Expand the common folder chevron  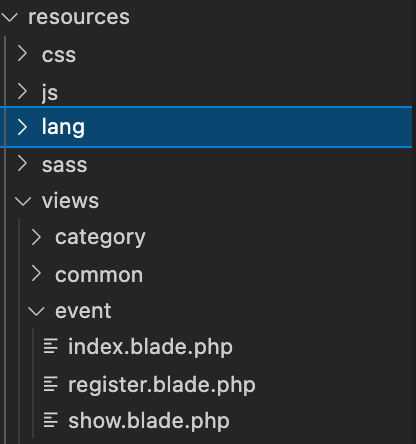pos(36,274)
